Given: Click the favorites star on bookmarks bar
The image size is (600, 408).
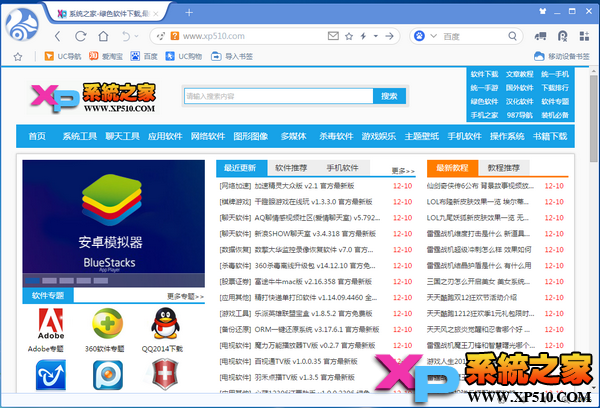Looking at the screenshot, I should coord(18,57).
